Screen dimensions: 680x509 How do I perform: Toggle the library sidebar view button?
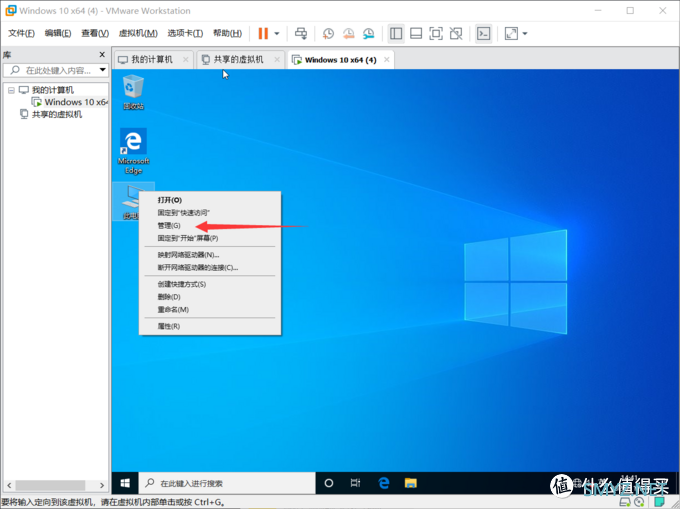pyautogui.click(x=396, y=33)
